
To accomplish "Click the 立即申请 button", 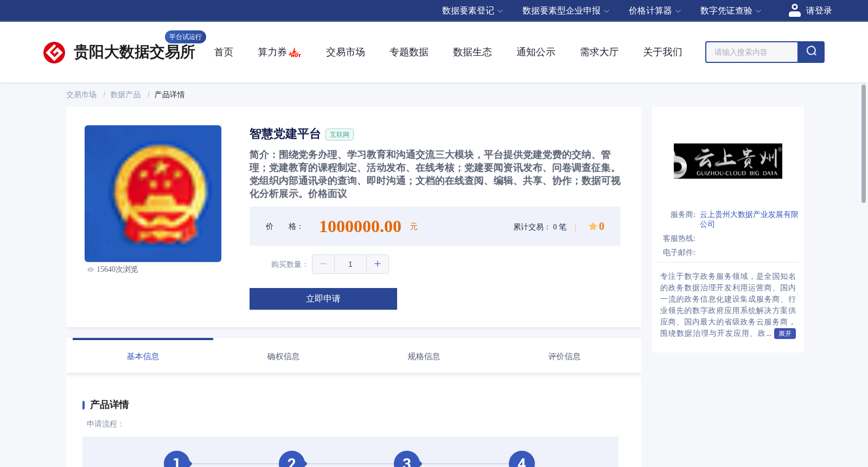I will coord(323,299).
